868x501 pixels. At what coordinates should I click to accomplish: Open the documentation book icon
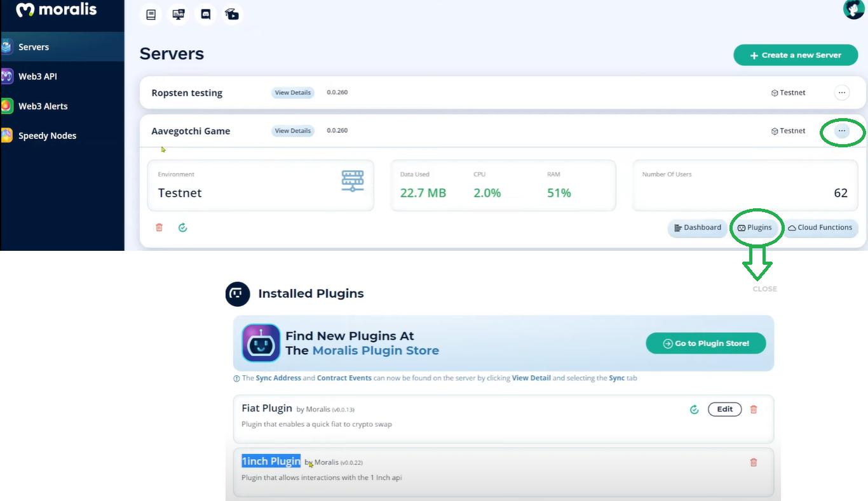tap(151, 15)
